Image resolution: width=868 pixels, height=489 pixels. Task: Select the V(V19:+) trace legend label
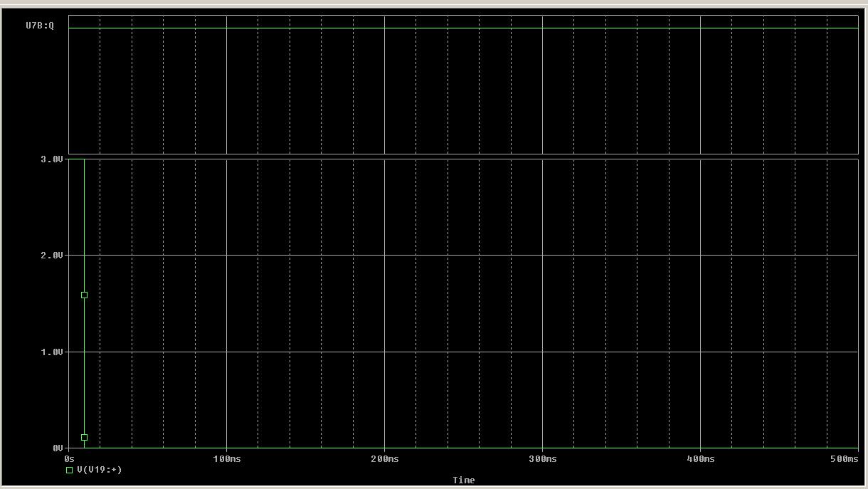tap(100, 470)
